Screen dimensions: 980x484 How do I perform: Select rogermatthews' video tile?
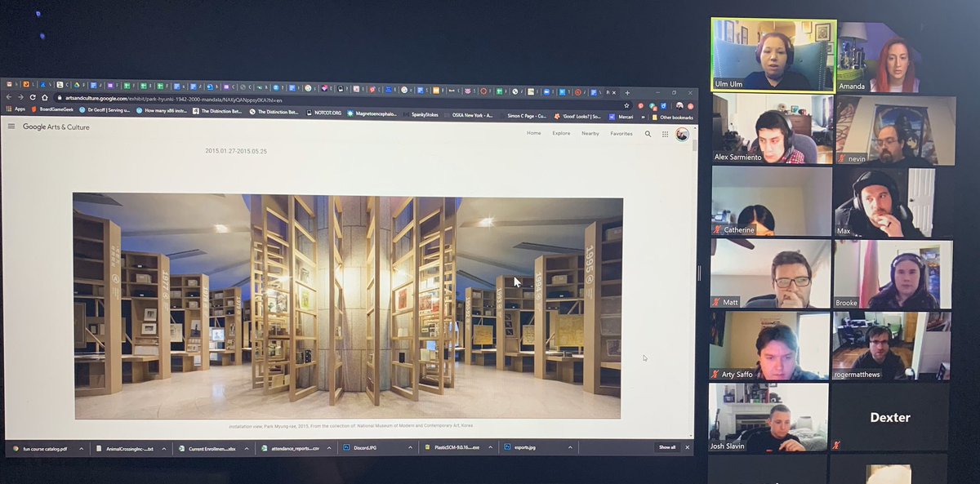coord(893,346)
